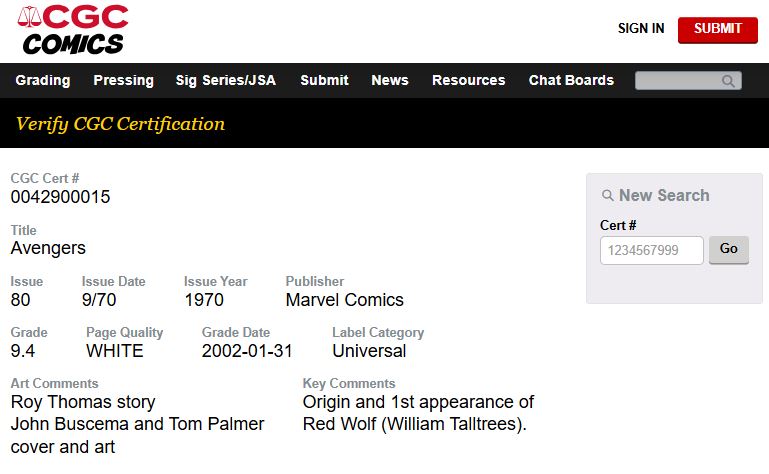The width and height of the screenshot is (769, 474).
Task: Expand the Resources menu
Action: click(x=468, y=80)
